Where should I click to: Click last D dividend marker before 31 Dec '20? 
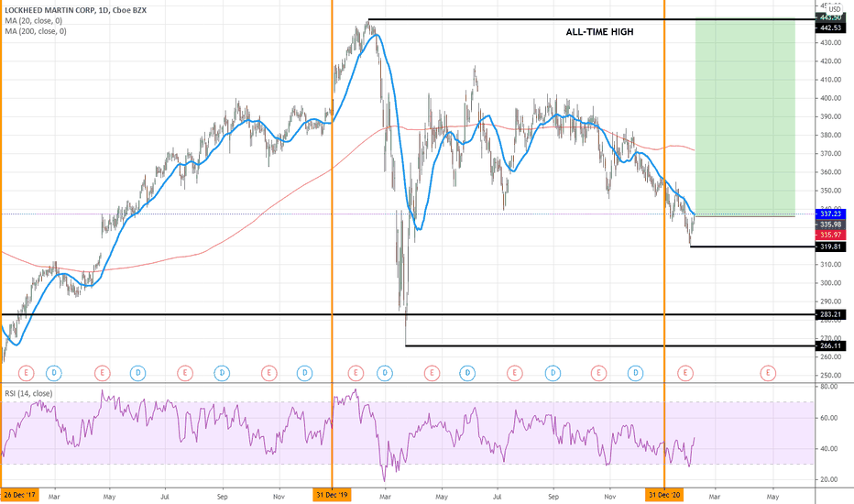pos(635,373)
